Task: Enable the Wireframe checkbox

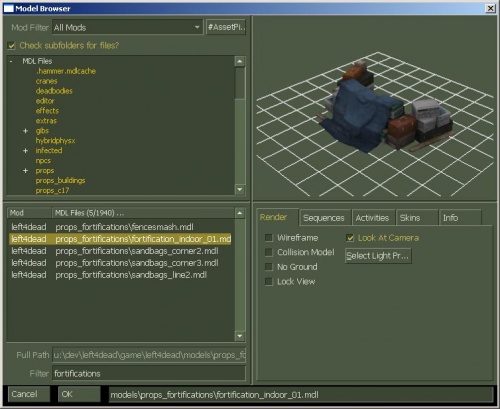Action: 269,238
